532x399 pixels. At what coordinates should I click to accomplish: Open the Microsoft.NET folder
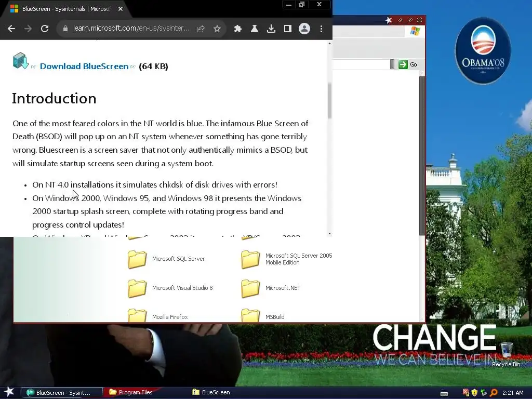[271, 288]
